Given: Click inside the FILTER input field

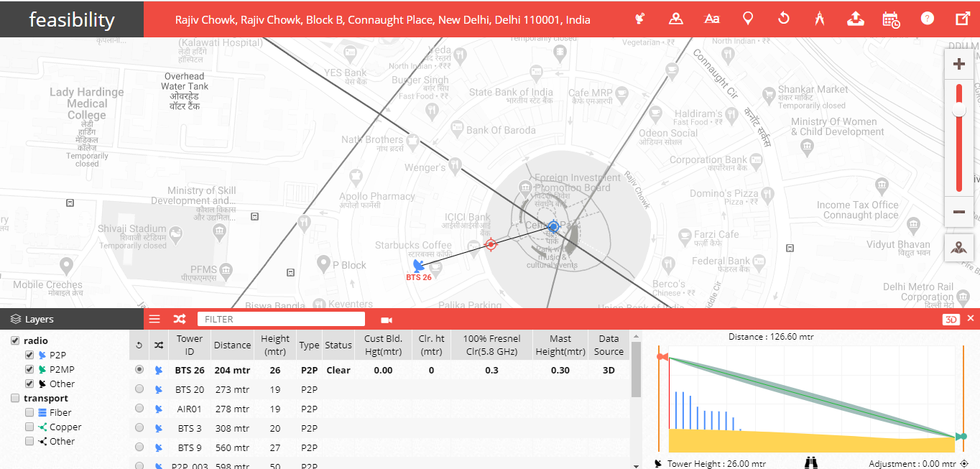Looking at the screenshot, I should 281,319.
